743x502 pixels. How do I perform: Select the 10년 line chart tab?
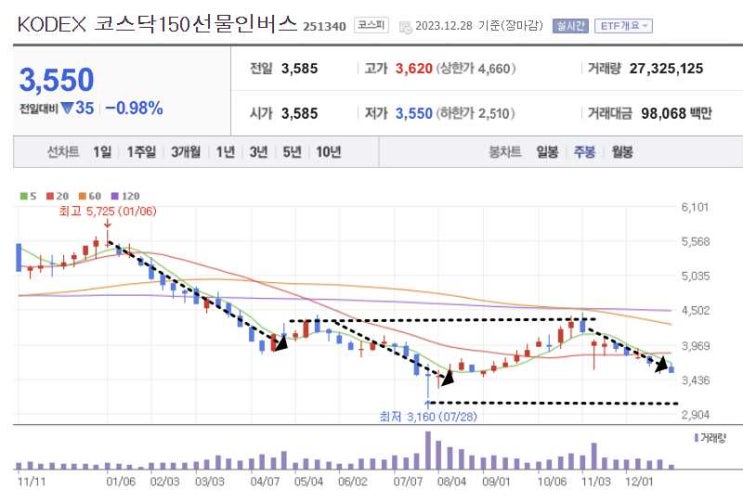click(328, 152)
